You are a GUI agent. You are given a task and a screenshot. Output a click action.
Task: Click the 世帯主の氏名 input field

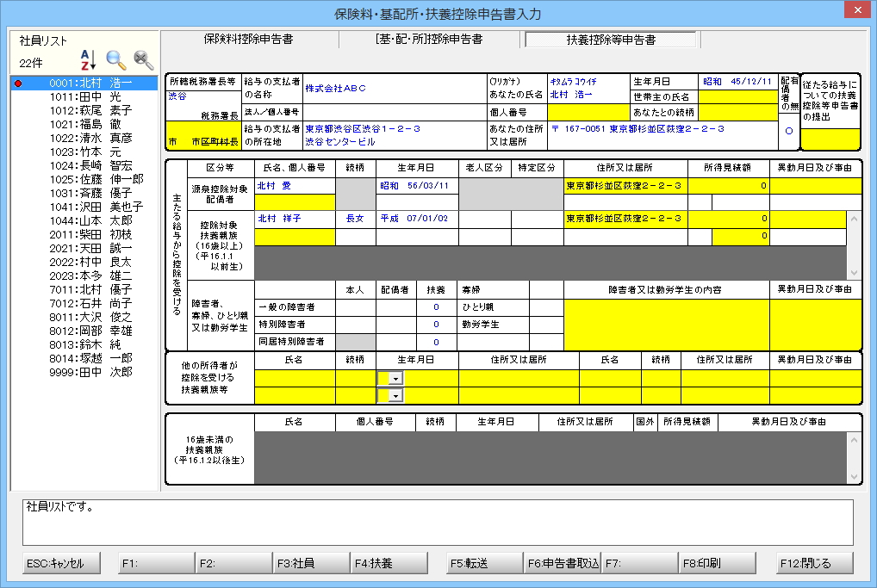(x=737, y=96)
